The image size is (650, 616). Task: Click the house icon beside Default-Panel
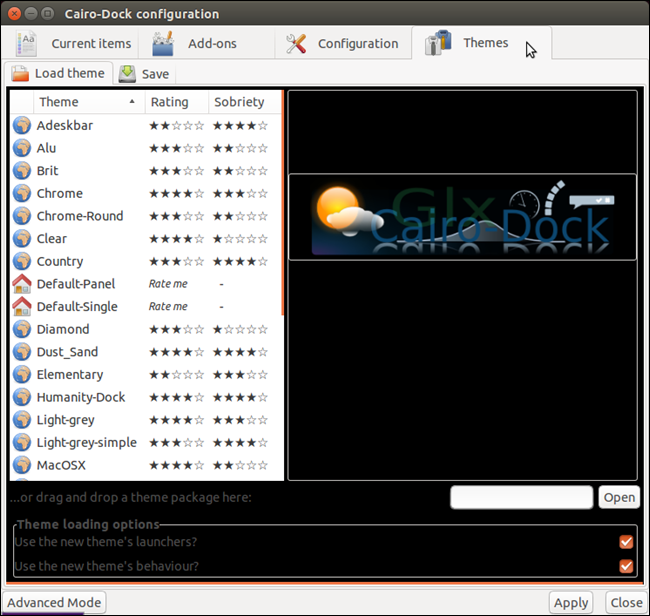(x=22, y=284)
